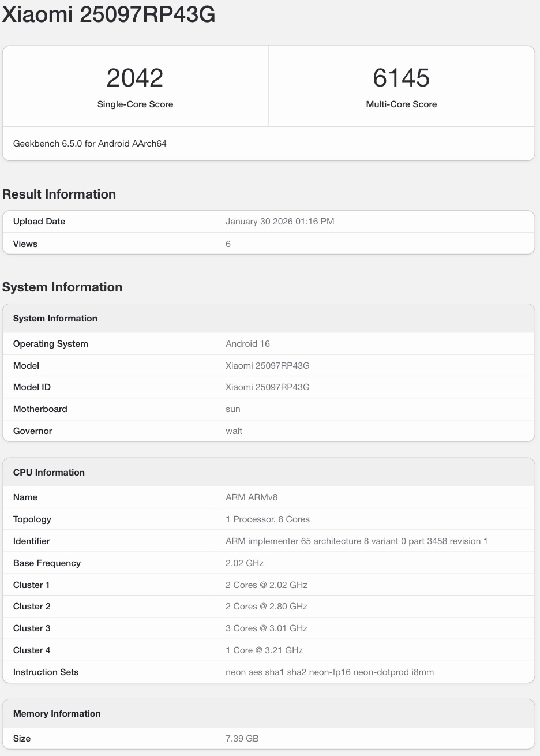This screenshot has height=756, width=540.
Task: Click the memory size value 7.39 GB
Action: [242, 739]
